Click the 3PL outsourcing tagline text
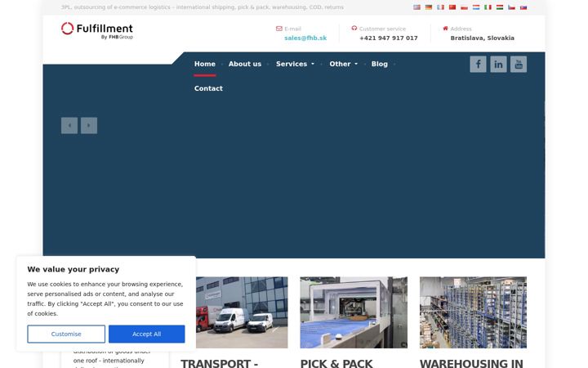588x368 pixels. point(203,7)
